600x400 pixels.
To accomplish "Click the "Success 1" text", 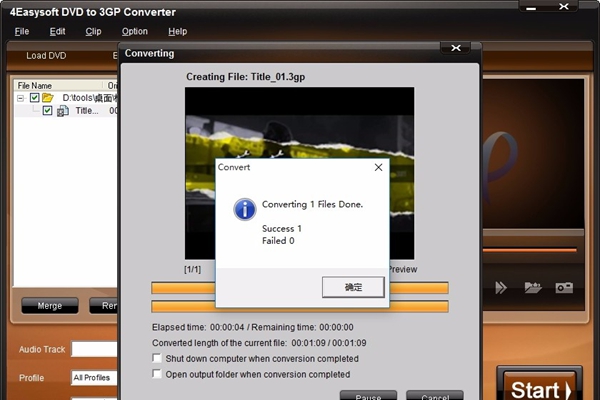I will 282,229.
